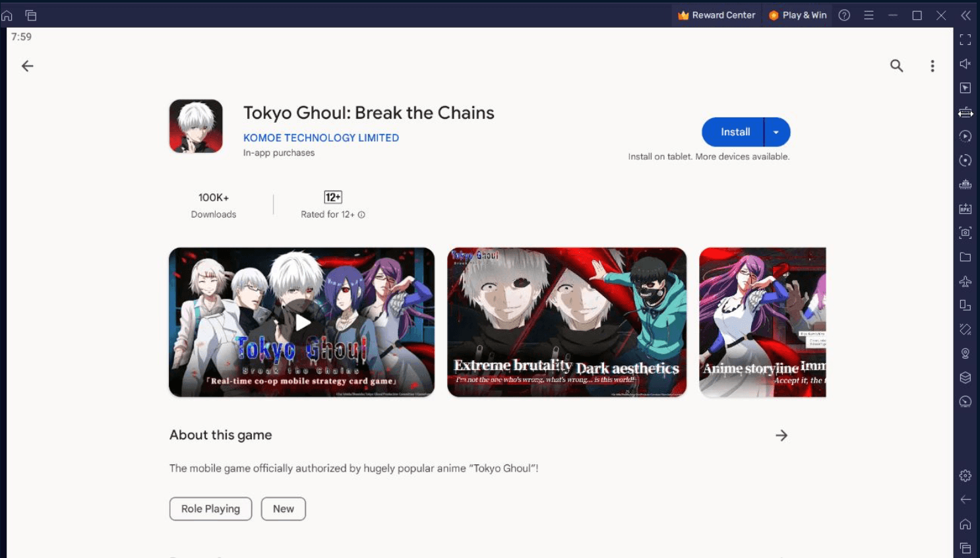Install APK using sidebar APK icon

coord(965,208)
